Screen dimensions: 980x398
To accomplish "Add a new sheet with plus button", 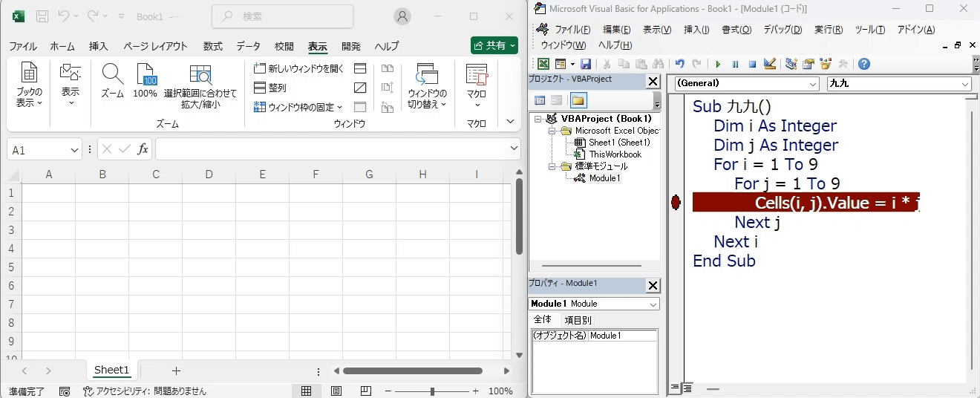I will click(176, 371).
